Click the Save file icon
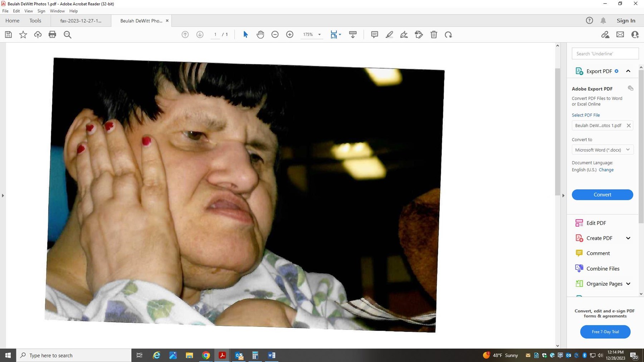This screenshot has height=362, width=644. click(x=8, y=35)
